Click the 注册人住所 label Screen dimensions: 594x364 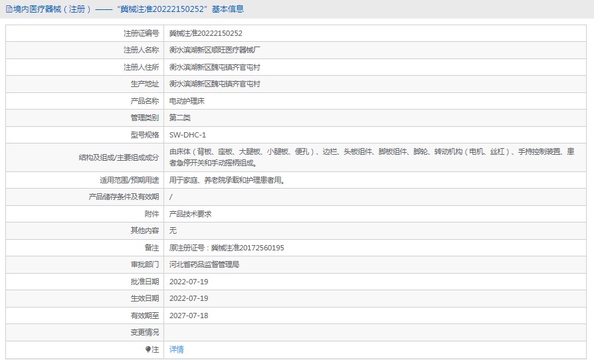[141, 68]
